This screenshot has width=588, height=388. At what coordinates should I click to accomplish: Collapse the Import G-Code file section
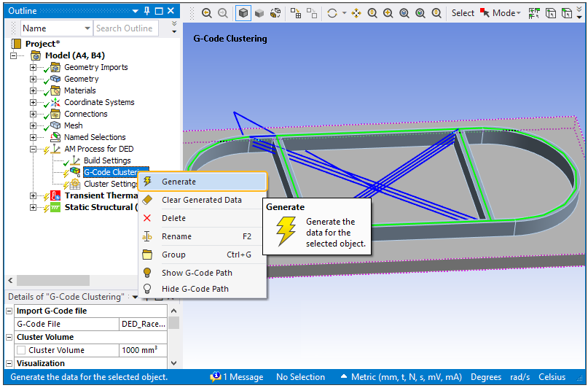[9, 311]
